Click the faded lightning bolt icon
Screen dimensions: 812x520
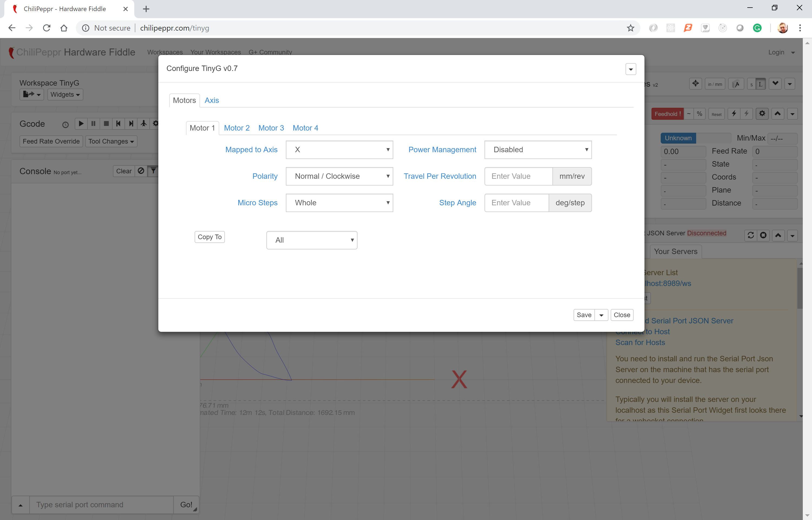746,114
